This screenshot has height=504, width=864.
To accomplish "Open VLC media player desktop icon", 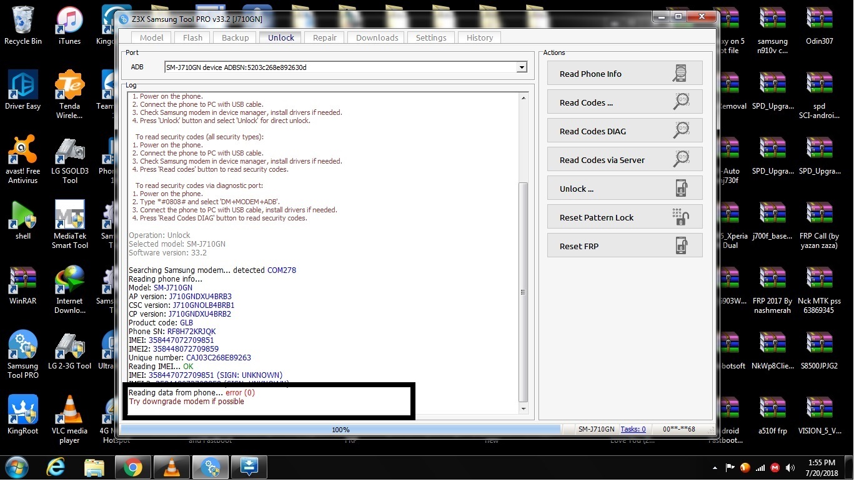I will [x=69, y=420].
